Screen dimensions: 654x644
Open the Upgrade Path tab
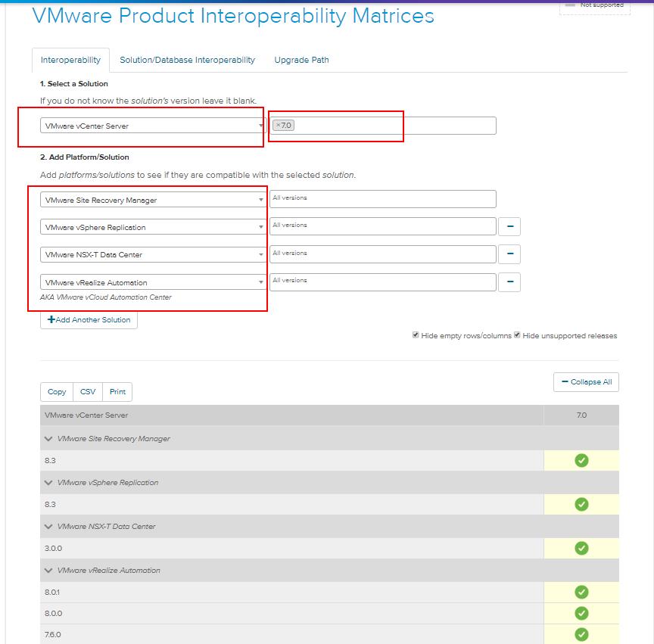click(301, 60)
